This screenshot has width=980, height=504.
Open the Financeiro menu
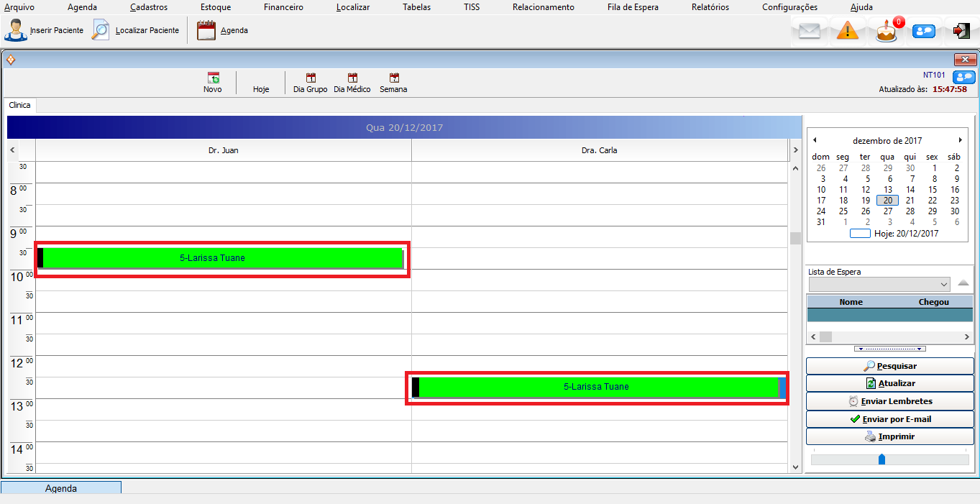(283, 7)
